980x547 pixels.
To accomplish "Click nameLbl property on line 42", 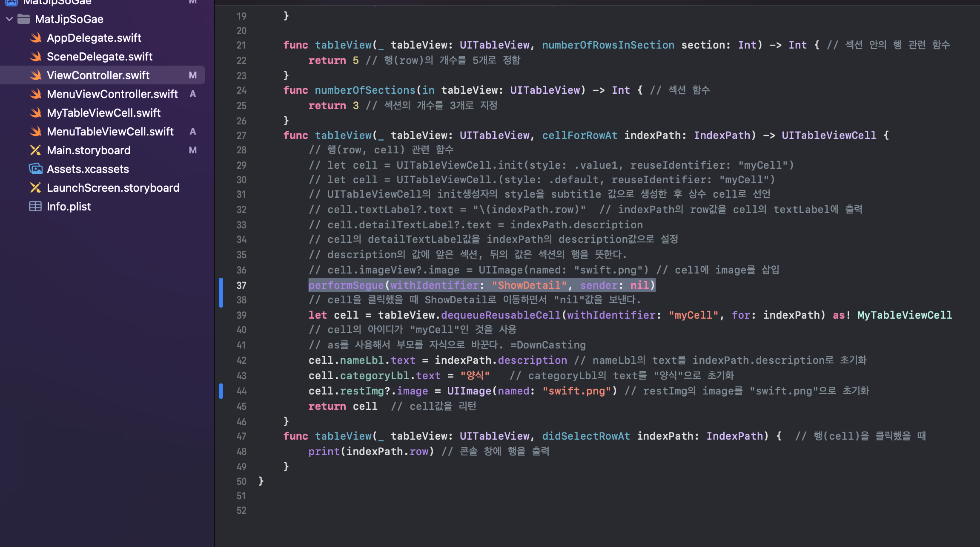I will tap(362, 360).
